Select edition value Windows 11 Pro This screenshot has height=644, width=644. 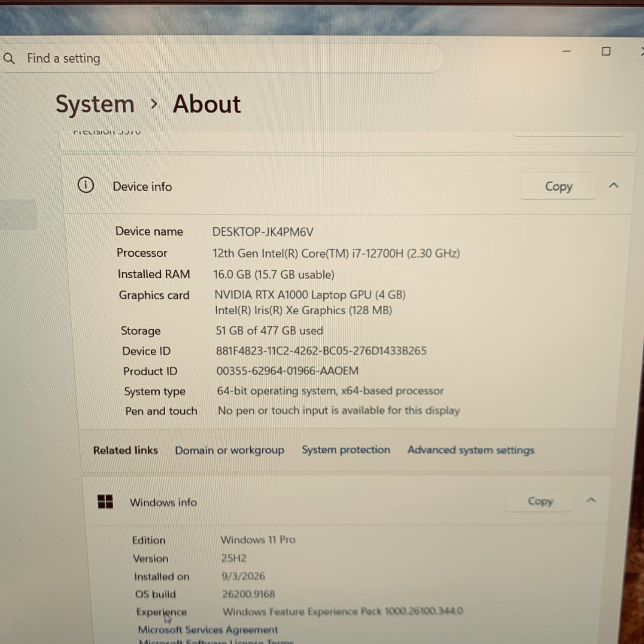click(258, 540)
